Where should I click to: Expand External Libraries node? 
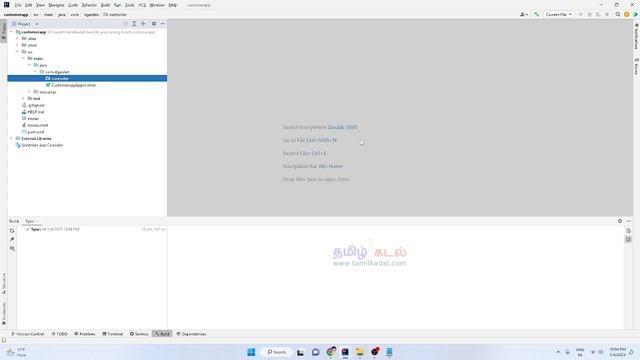pyautogui.click(x=11, y=138)
